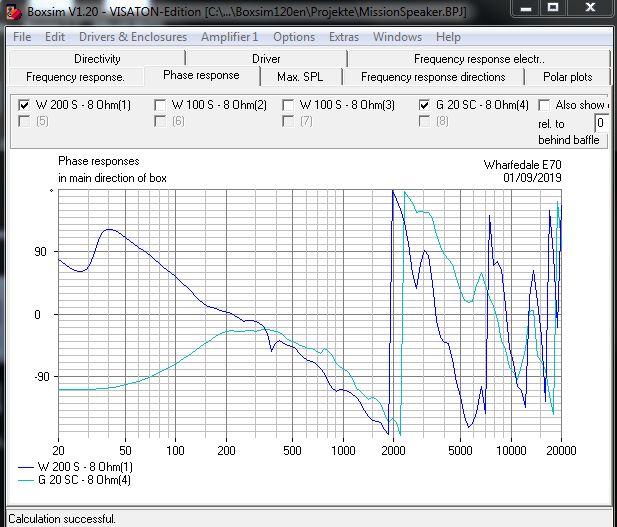Click disabled checkbox (5)
This screenshot has width=617, height=527.
point(24,121)
